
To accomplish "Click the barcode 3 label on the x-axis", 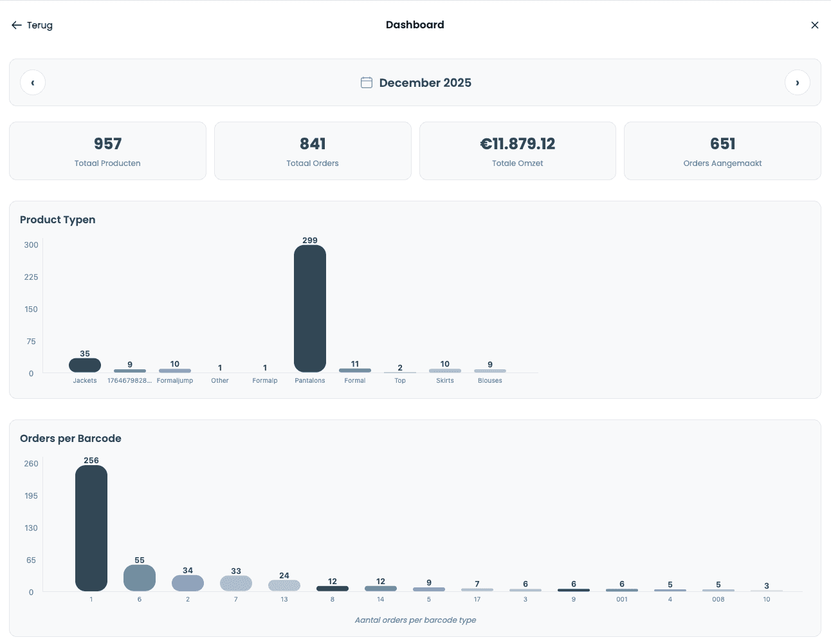I will pos(525,600).
